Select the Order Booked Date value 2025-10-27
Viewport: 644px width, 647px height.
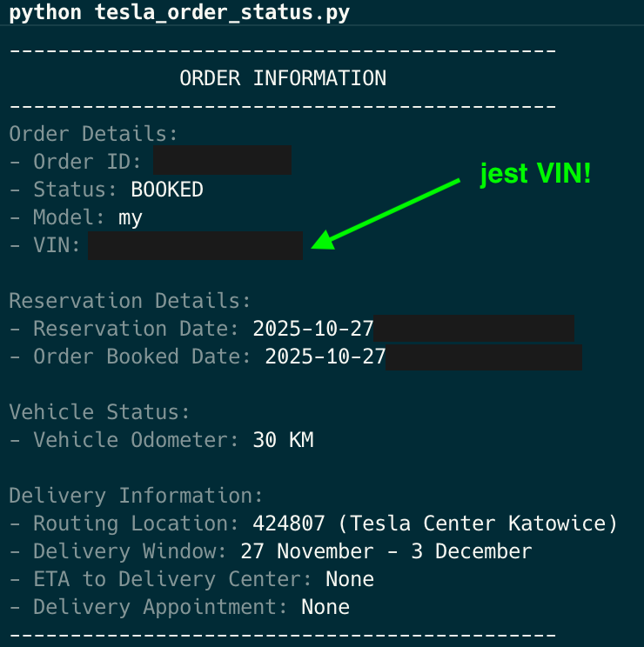(x=325, y=357)
